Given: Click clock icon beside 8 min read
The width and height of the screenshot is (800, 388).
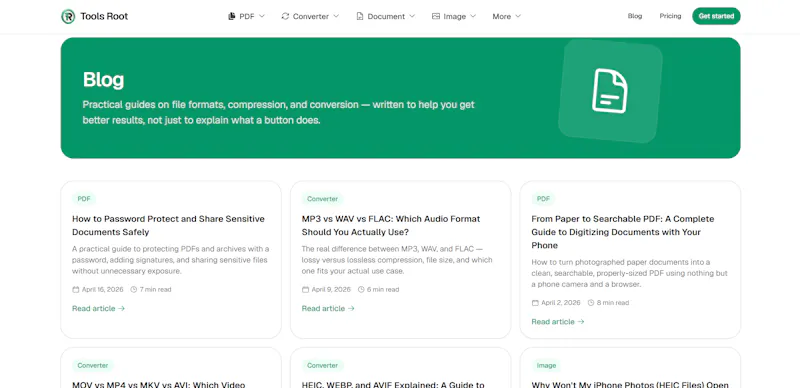Looking at the screenshot, I should pos(591,303).
